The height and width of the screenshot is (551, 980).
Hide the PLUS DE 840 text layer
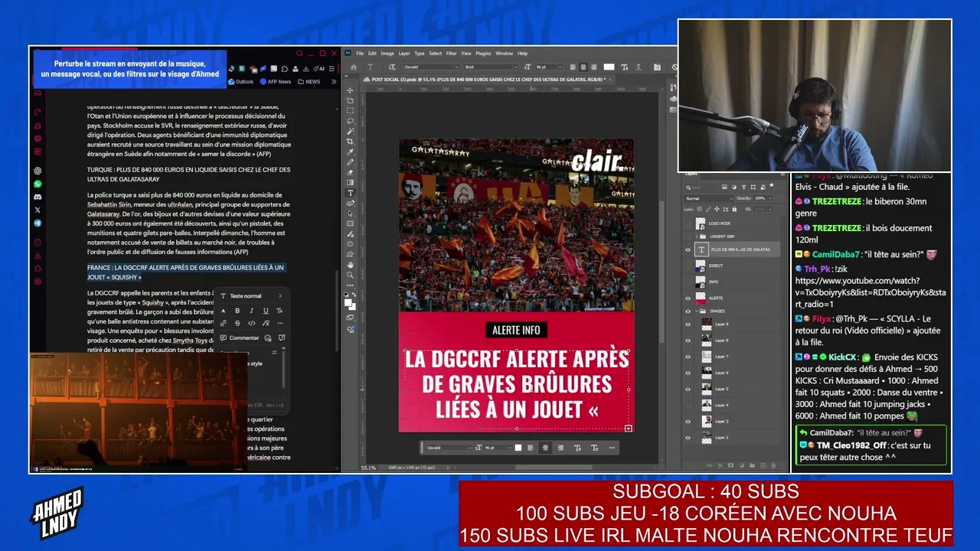click(688, 249)
